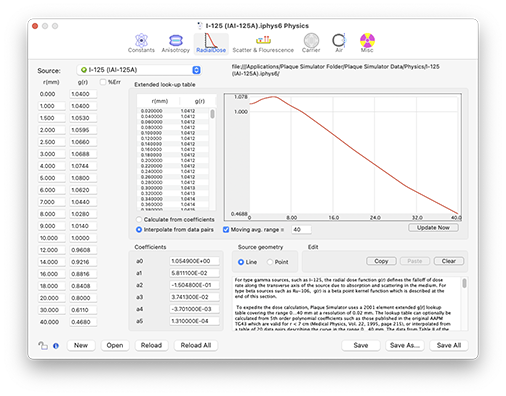Click the Update Now button
Screen dimensions: 506x396
pyautogui.click(x=433, y=227)
